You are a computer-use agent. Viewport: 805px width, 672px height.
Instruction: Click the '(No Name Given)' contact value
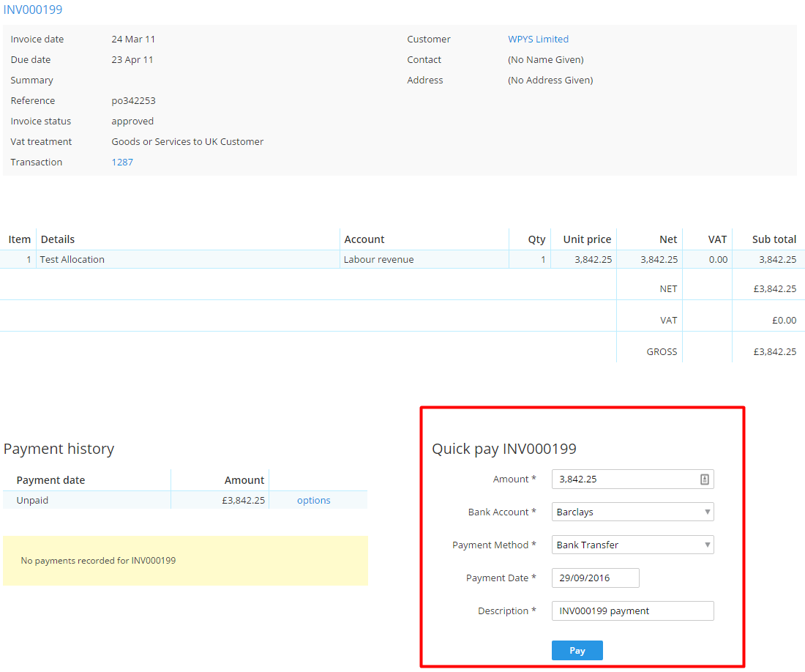[x=546, y=59]
